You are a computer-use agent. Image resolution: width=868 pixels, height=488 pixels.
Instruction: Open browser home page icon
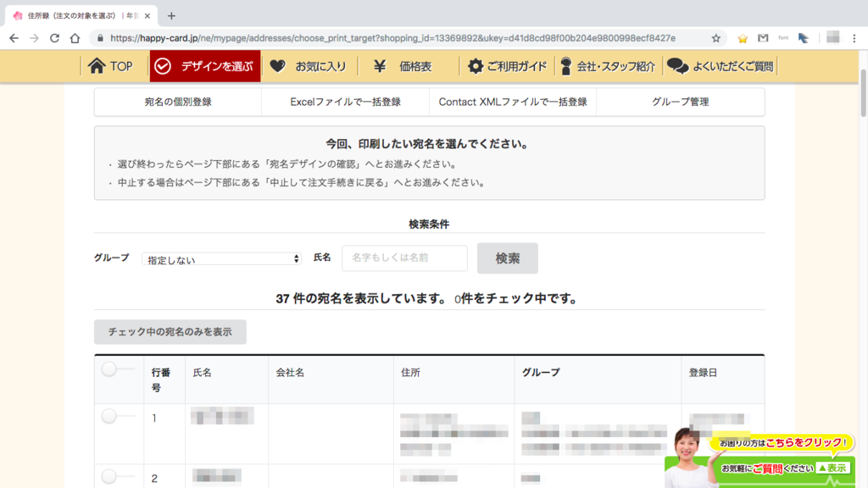coord(75,38)
